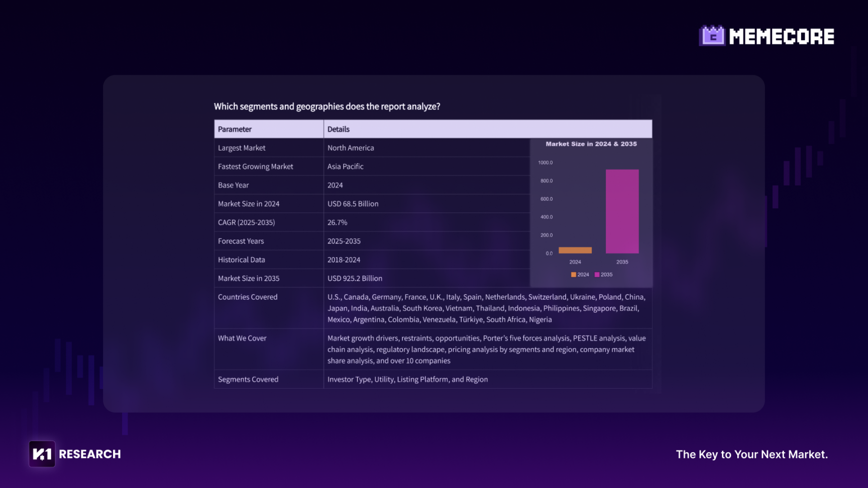Click the Asia Pacific cell
The image size is (868, 488).
click(x=345, y=166)
